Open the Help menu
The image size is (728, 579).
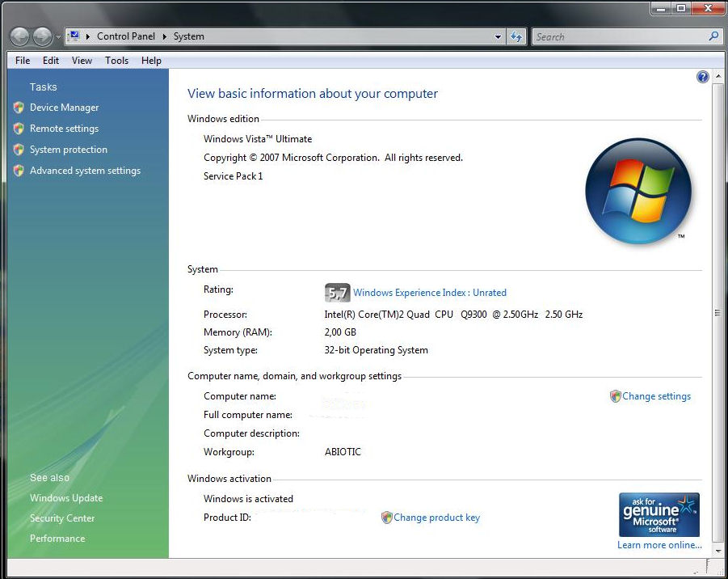tap(151, 61)
